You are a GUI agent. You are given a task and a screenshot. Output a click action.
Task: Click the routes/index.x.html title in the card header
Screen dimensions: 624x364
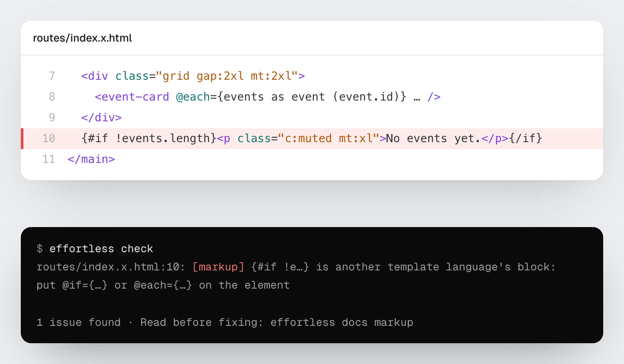[x=82, y=38]
